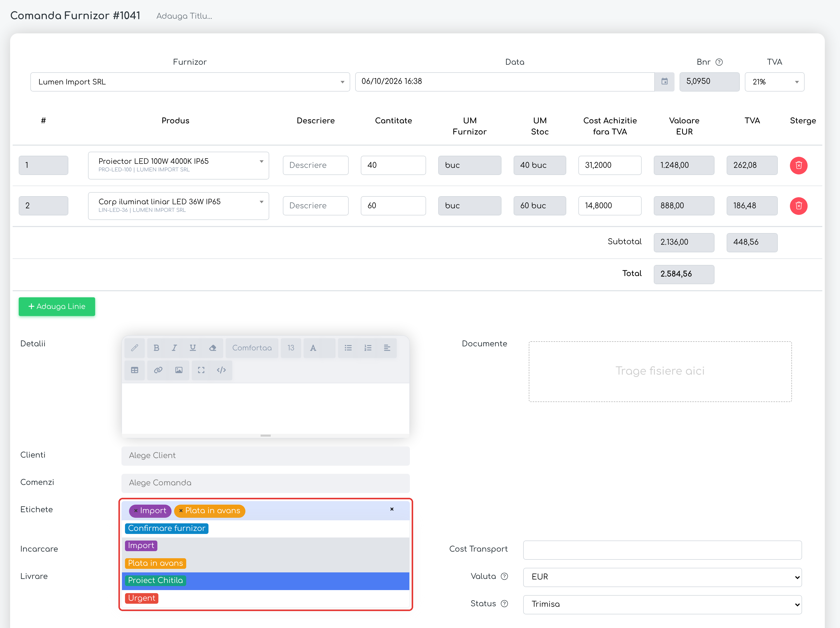Select the Confirmare furnizor tag option
The height and width of the screenshot is (628, 840).
(x=265, y=529)
